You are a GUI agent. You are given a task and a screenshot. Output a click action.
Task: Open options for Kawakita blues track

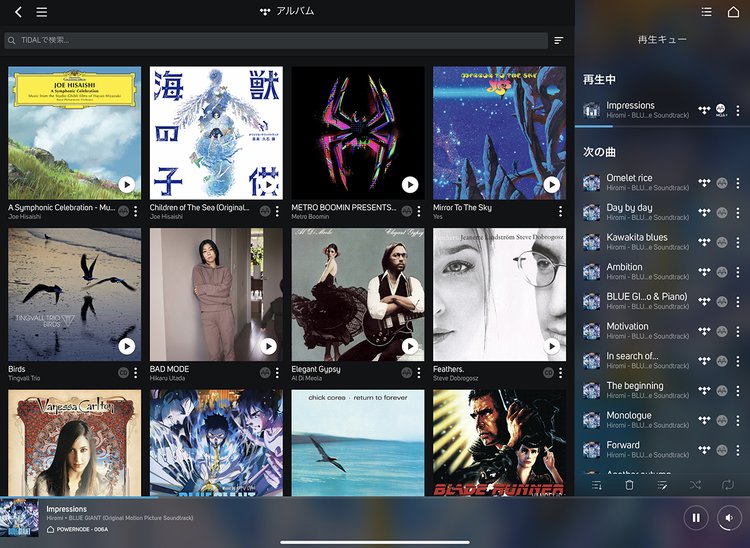tap(738, 243)
